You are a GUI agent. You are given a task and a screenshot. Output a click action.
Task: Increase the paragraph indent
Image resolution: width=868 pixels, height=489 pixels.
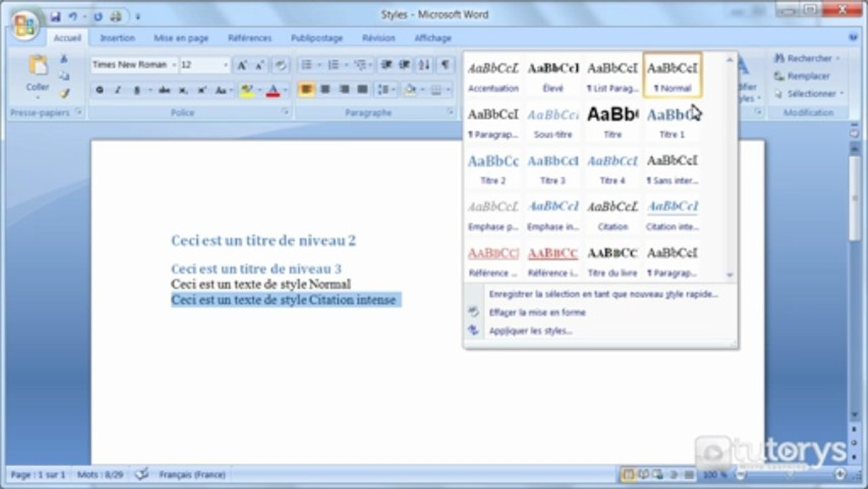point(405,65)
